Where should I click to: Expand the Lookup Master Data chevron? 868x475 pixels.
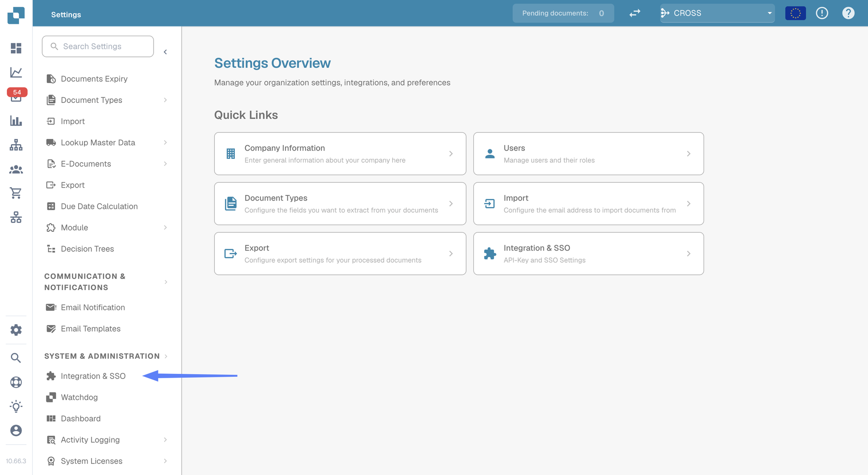click(x=165, y=143)
